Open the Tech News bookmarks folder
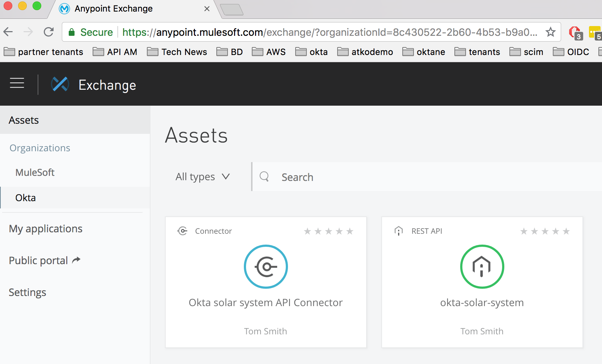The height and width of the screenshot is (364, 602). 177,52
